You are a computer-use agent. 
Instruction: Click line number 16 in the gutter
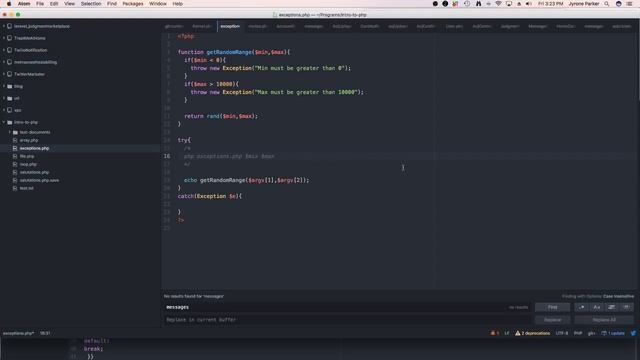tap(167, 156)
